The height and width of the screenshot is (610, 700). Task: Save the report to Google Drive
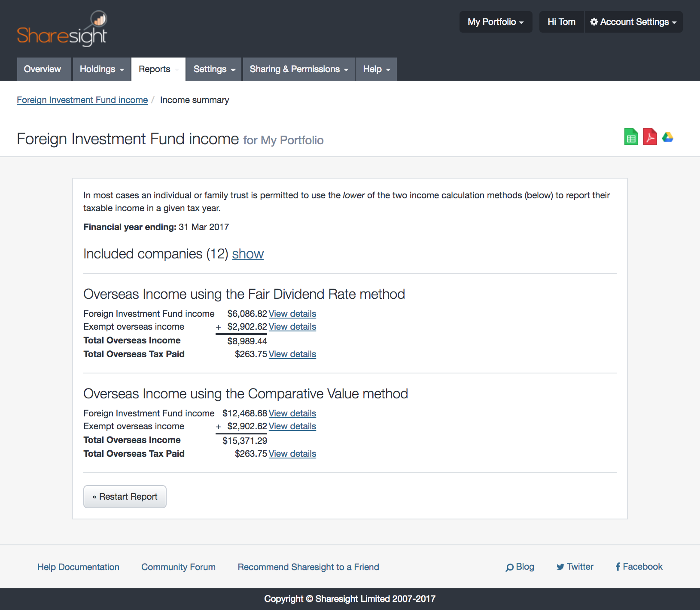[668, 137]
